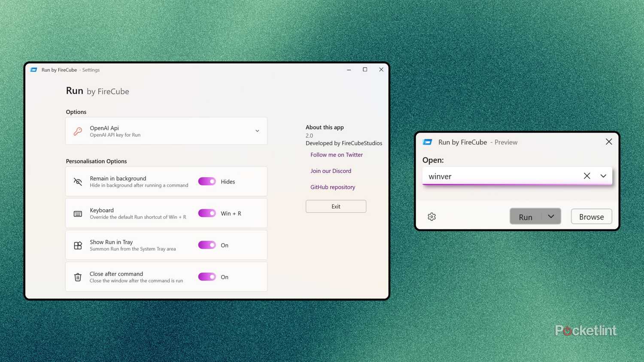The width and height of the screenshot is (644, 362).
Task: Click the Run by FireCube logo in Preview window
Action: pyautogui.click(x=428, y=142)
